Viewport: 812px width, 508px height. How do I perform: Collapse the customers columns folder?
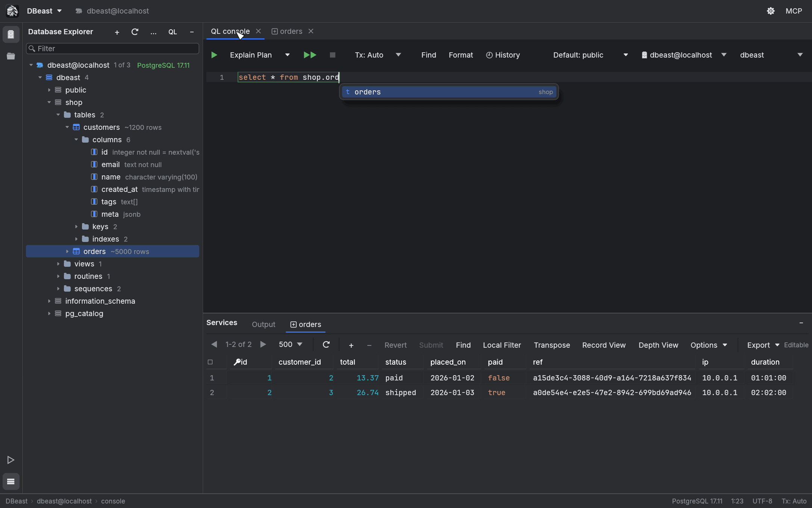click(76, 140)
